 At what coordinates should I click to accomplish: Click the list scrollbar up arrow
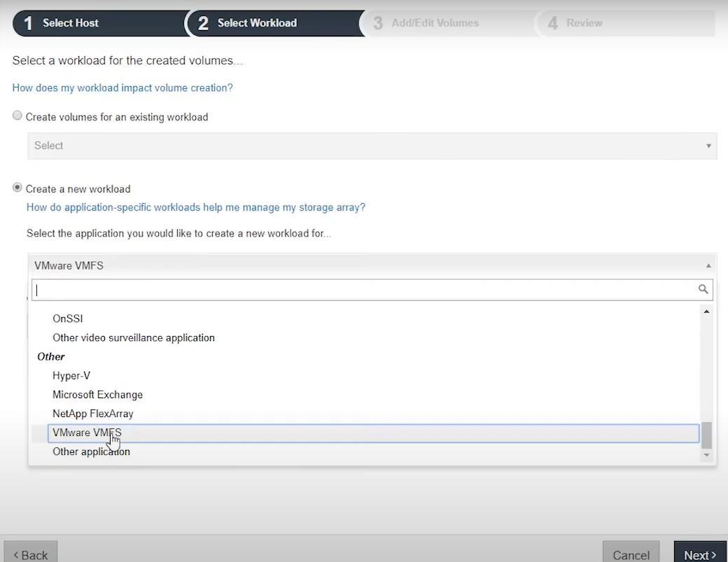pyautogui.click(x=706, y=311)
